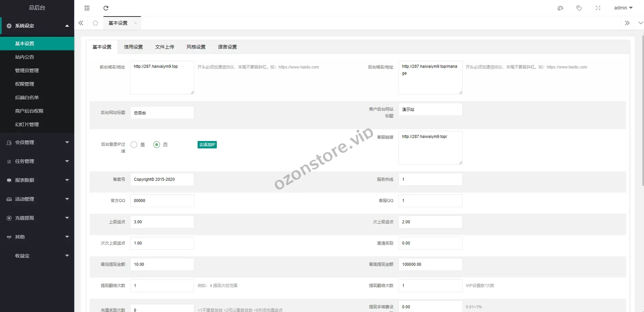
Task: Click the refresh icon in top bar
Action: tap(106, 8)
